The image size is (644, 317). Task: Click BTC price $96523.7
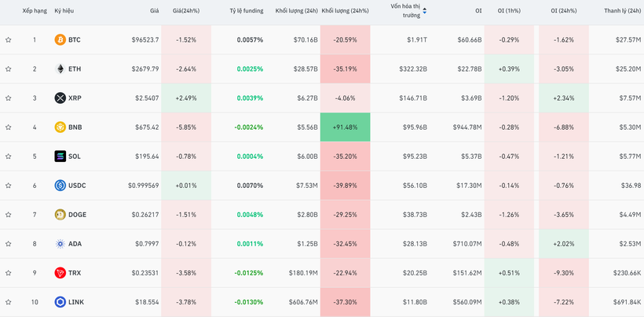[x=145, y=40]
